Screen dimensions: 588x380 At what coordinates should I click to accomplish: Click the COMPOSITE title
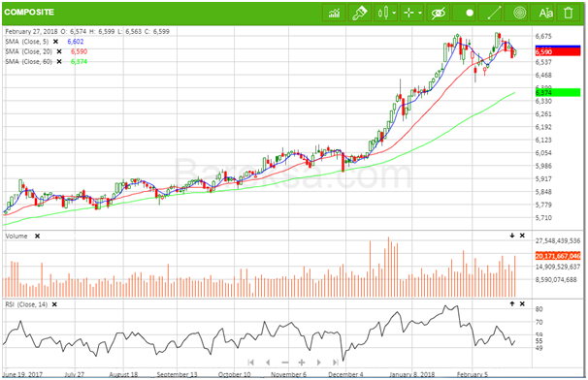pyautogui.click(x=29, y=12)
